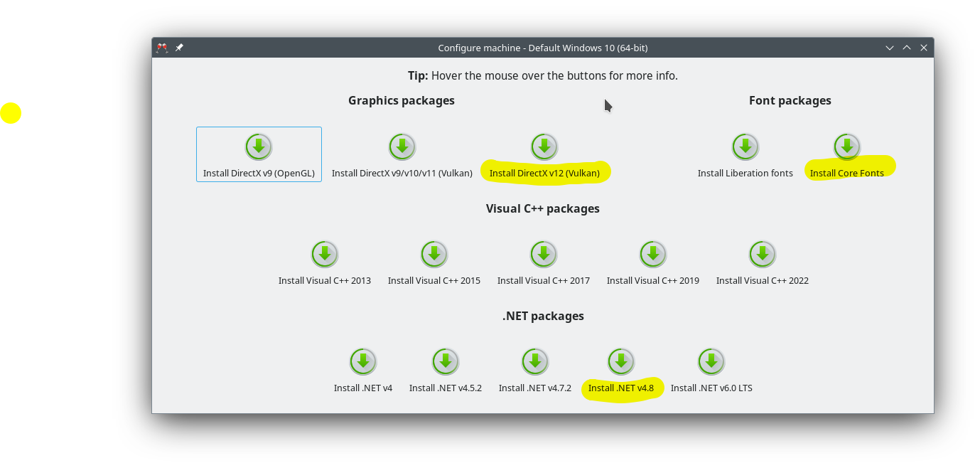Close the Configure machine window

coord(924,48)
